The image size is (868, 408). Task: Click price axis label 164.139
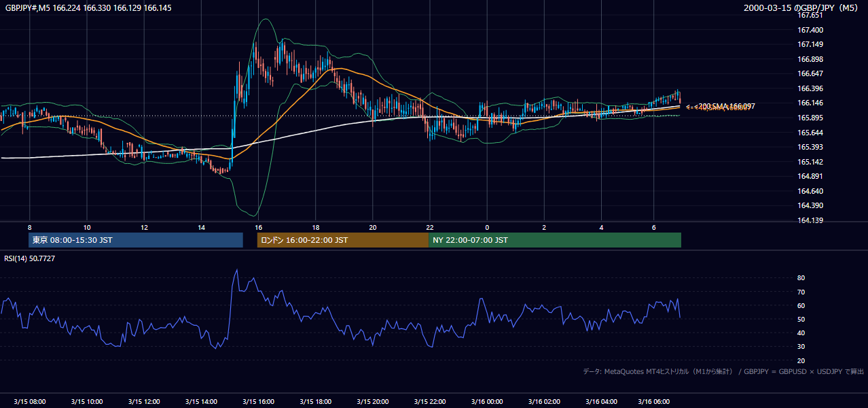click(x=810, y=220)
